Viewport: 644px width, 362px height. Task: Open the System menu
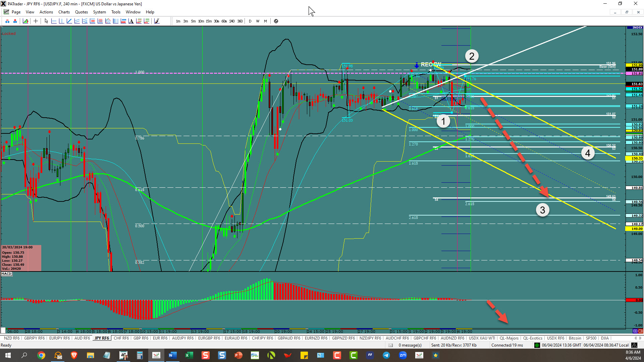(99, 12)
